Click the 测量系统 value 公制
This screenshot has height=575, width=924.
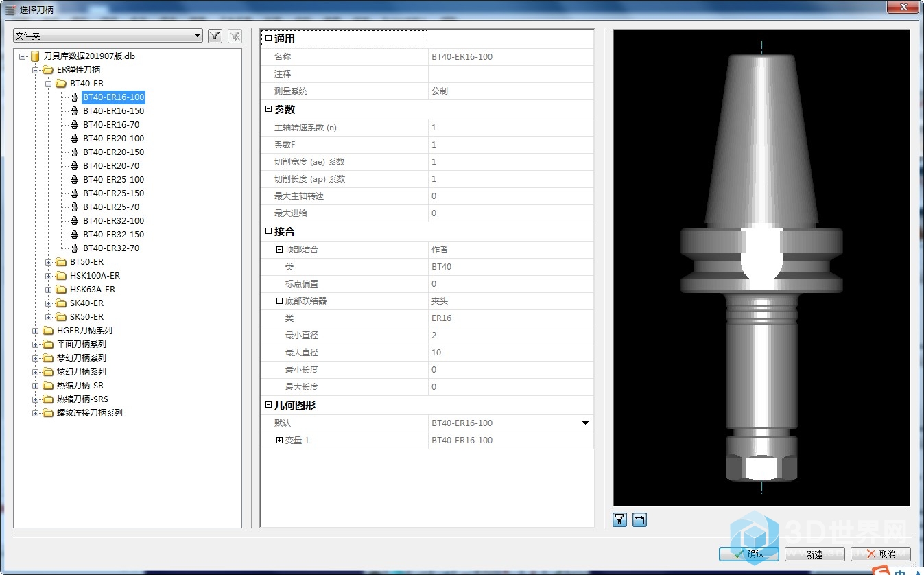[x=511, y=91]
